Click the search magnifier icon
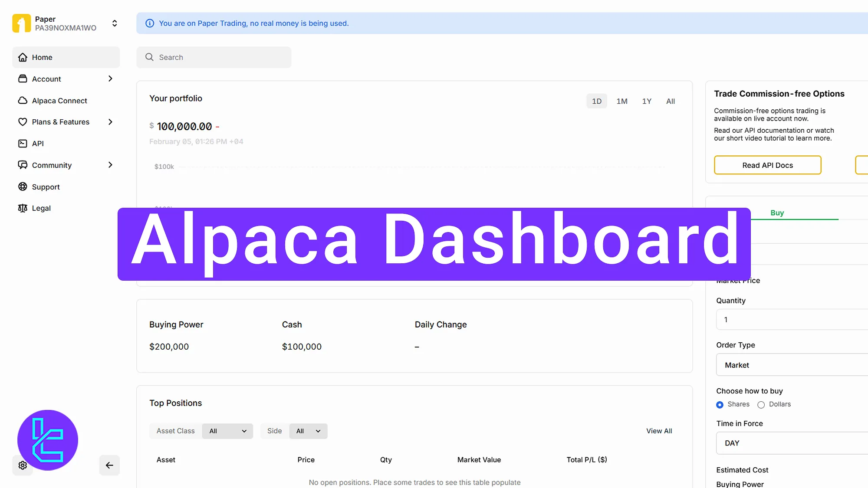Screen dimensions: 868x488 pyautogui.click(x=149, y=57)
